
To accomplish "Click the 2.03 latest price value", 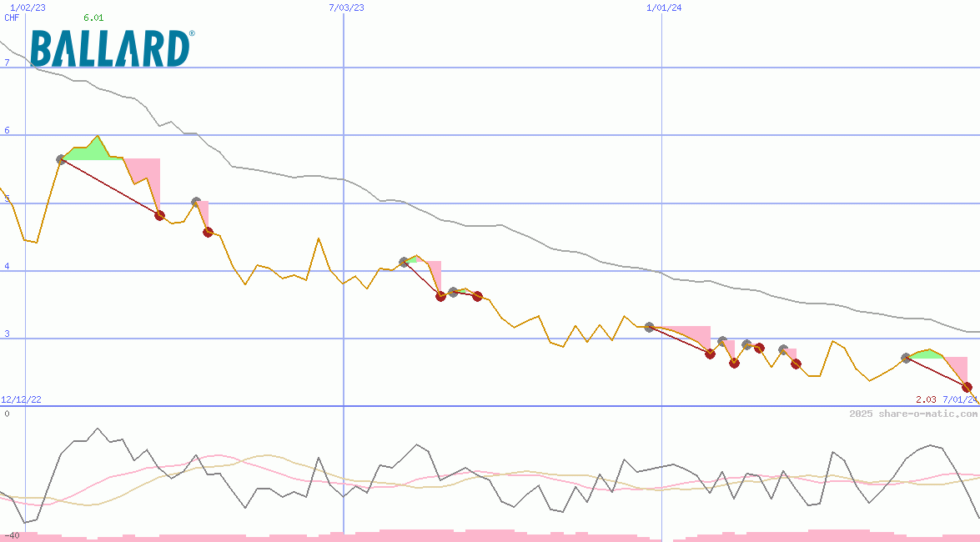I will pos(926,399).
